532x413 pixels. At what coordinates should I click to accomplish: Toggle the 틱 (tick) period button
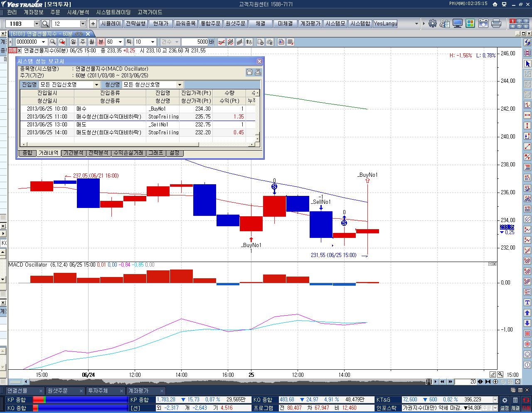(129, 42)
